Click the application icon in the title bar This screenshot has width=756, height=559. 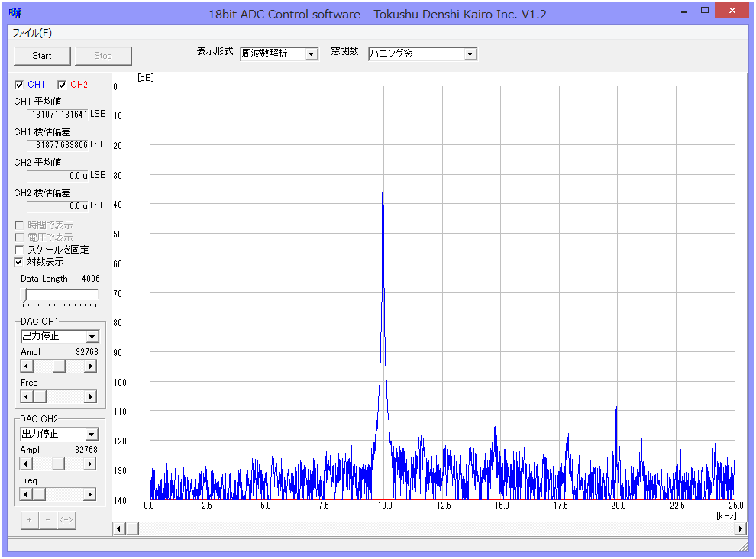click(15, 12)
